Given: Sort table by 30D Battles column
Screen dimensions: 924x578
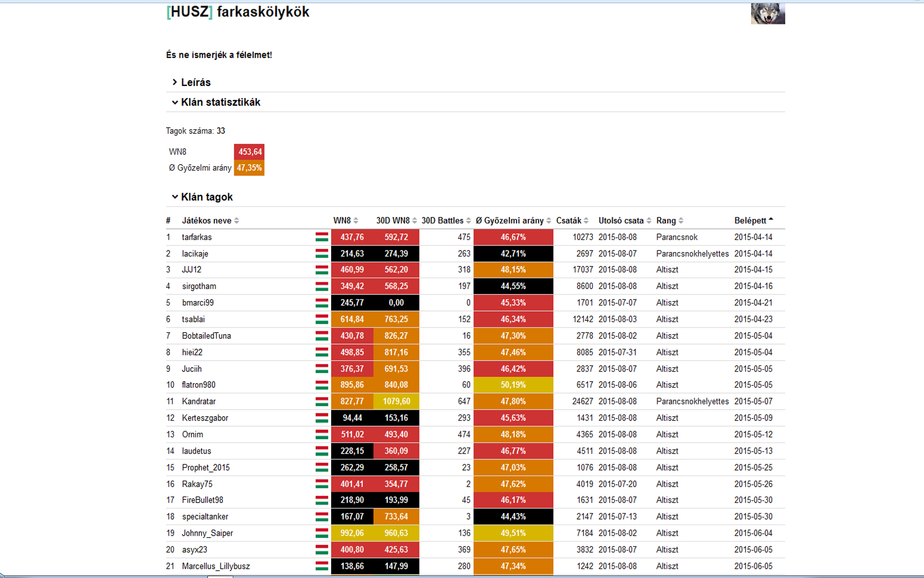Looking at the screenshot, I should click(x=446, y=221).
